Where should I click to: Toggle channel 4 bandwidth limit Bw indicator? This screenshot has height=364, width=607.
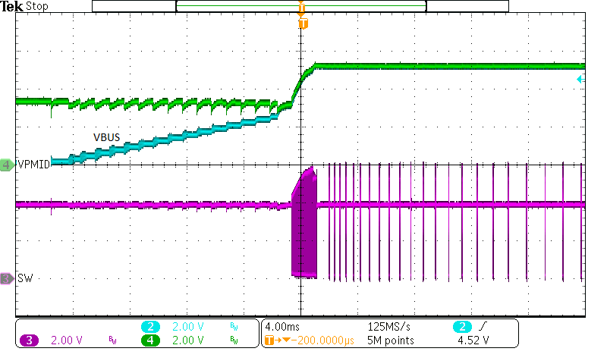click(x=234, y=340)
